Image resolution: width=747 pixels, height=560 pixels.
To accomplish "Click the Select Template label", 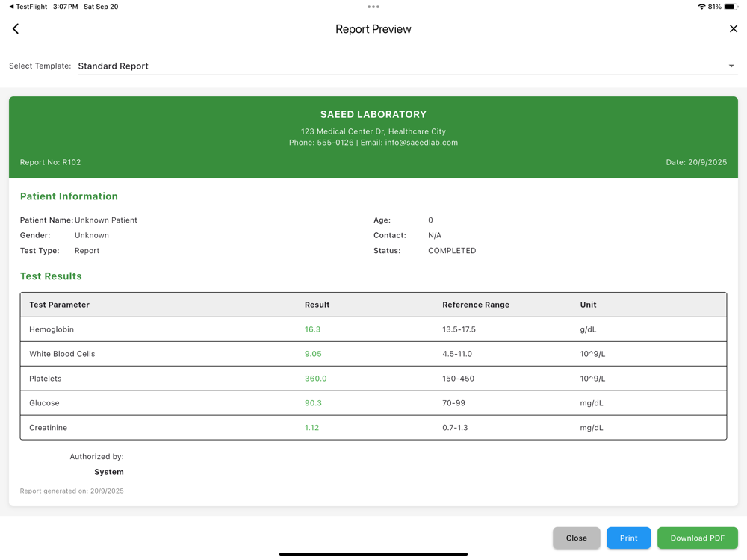I will click(40, 66).
